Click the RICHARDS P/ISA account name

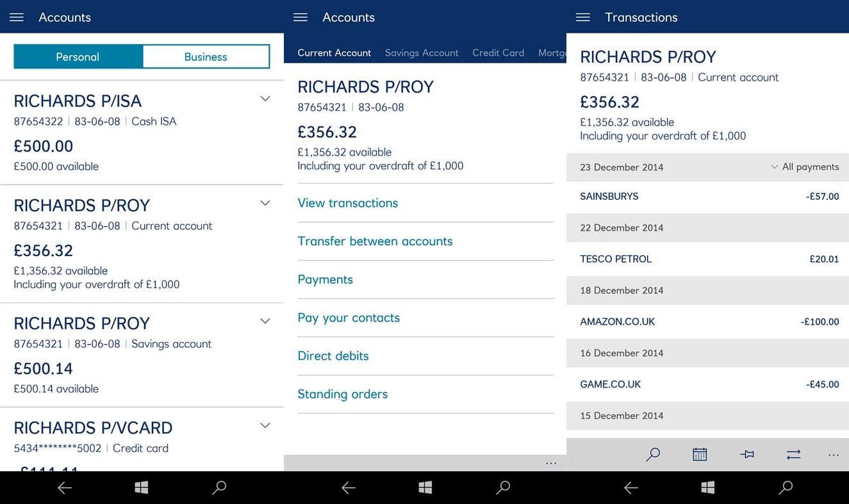coord(78,101)
